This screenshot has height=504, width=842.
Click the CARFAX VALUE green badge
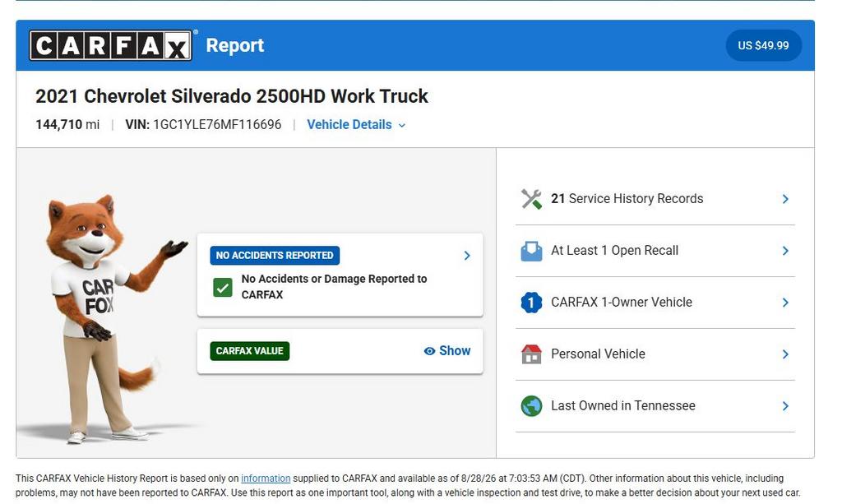[x=250, y=351]
